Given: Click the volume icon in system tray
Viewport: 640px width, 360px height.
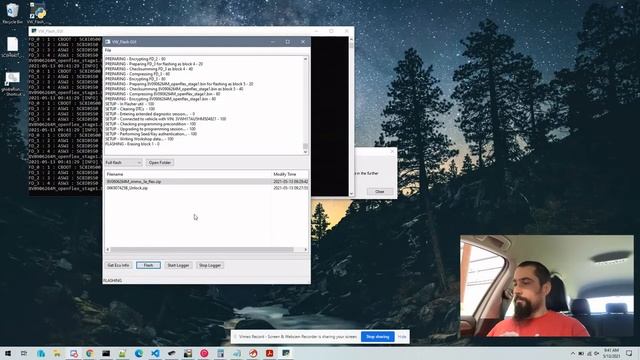Looking at the screenshot, I should (x=596, y=353).
